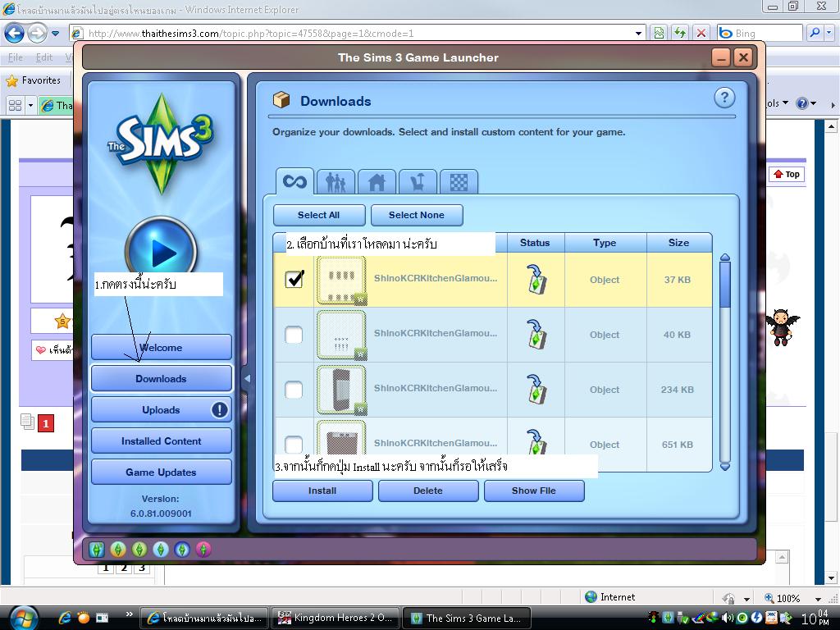Collapse the sidebar with the arrow handle

[247, 378]
